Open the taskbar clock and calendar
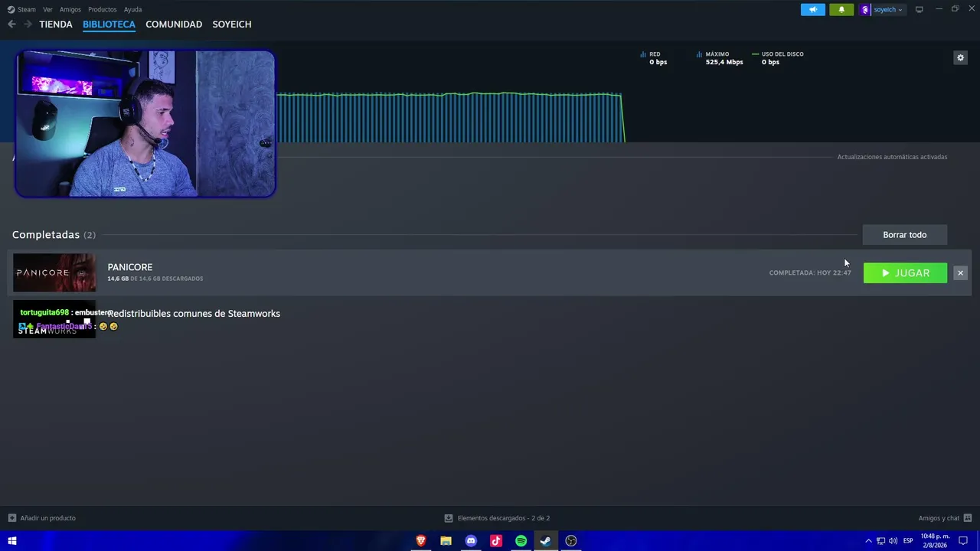 935,541
